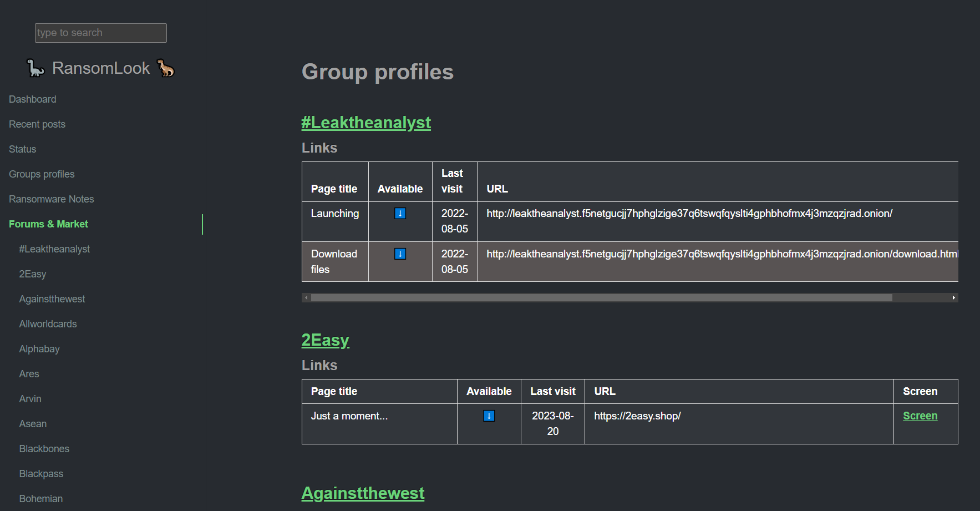Click the dinosaur icon left of RansomLook
Viewport: 980px width, 511px height.
click(36, 68)
